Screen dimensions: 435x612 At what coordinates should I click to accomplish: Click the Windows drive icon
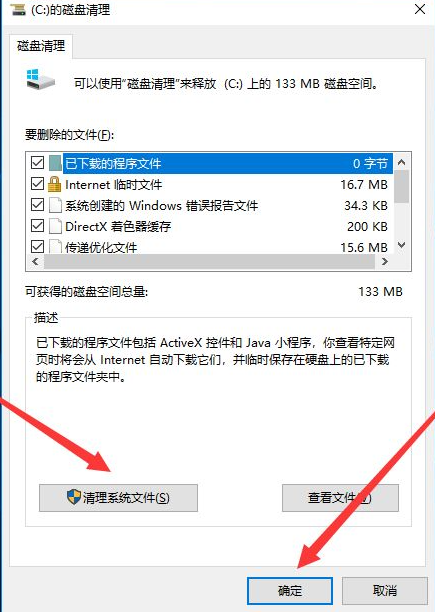tap(41, 79)
